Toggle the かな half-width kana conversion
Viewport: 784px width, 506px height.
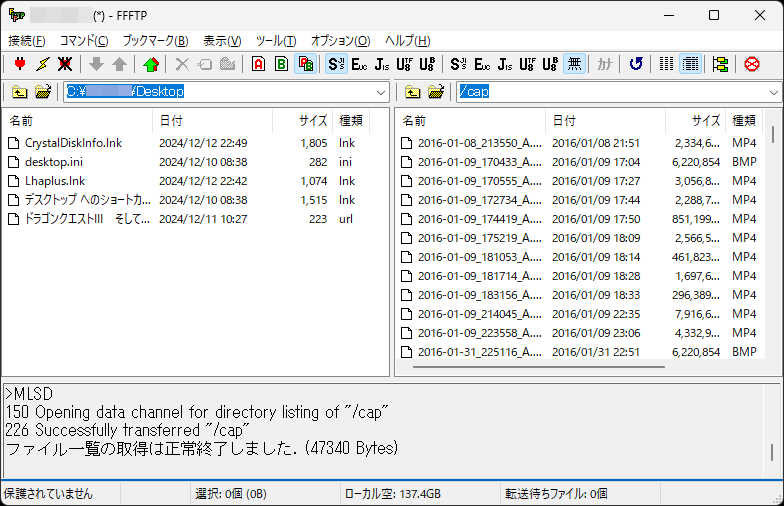[x=604, y=64]
